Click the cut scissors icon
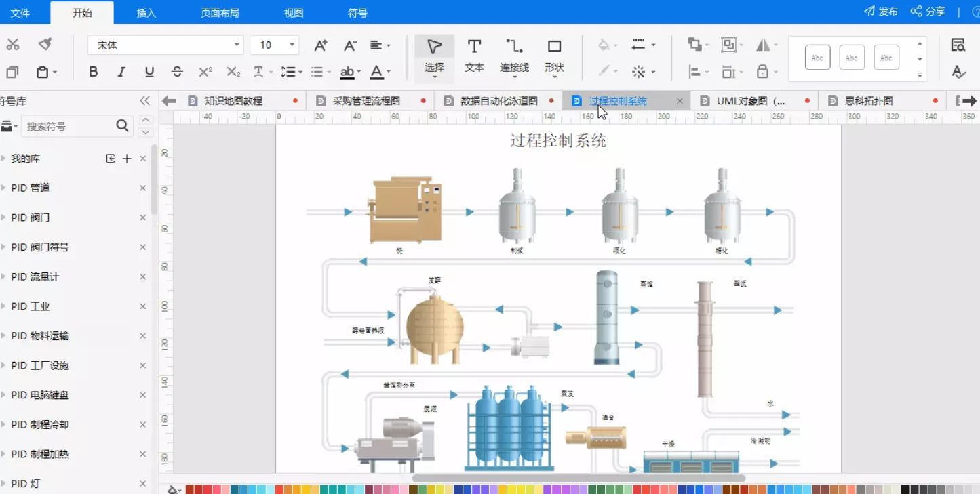This screenshot has width=980, height=494. [x=13, y=45]
